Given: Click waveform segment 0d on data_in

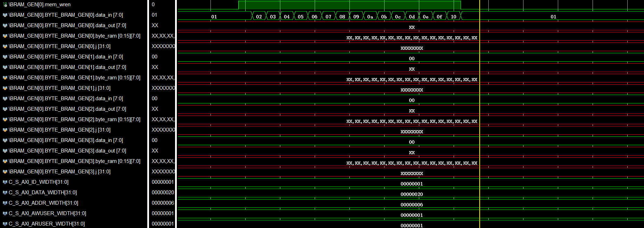Looking at the screenshot, I should click(x=412, y=16).
